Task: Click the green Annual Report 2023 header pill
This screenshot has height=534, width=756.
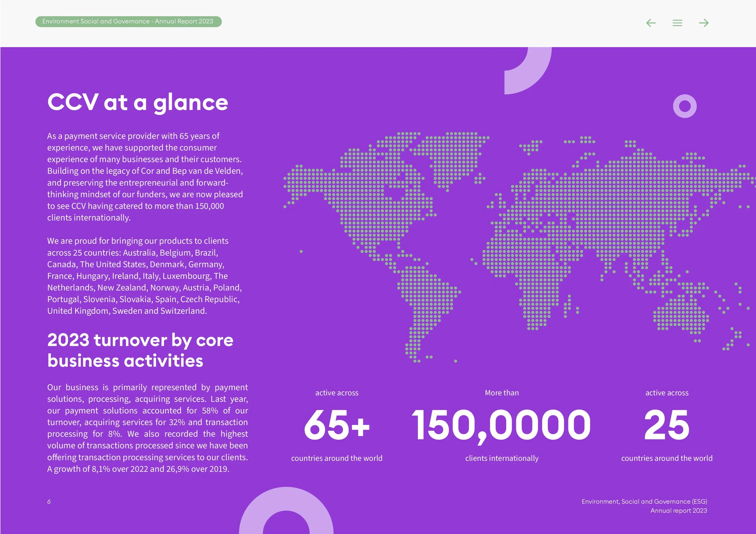Action: pos(129,21)
